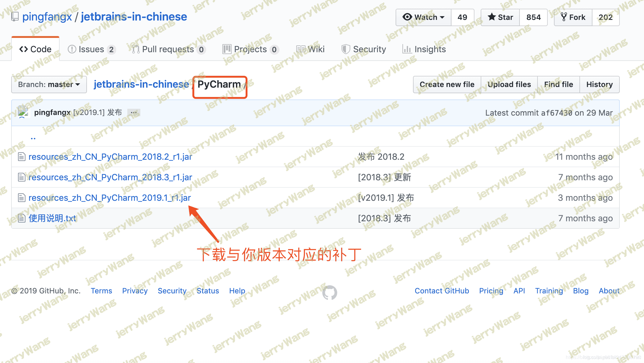The image size is (644, 363).
Task: Click the GitHub Octocat logo in the footer
Action: pyautogui.click(x=329, y=292)
